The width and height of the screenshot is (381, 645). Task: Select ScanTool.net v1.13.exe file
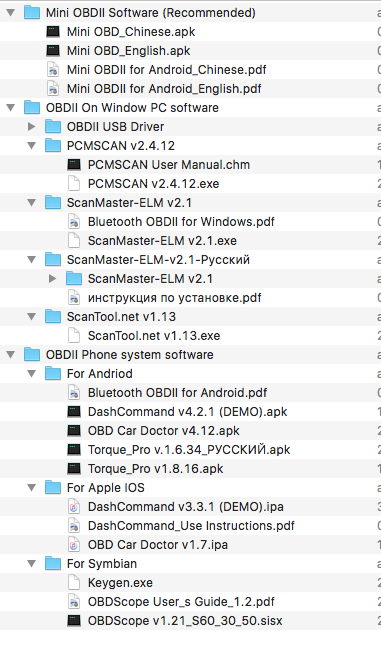190,336
